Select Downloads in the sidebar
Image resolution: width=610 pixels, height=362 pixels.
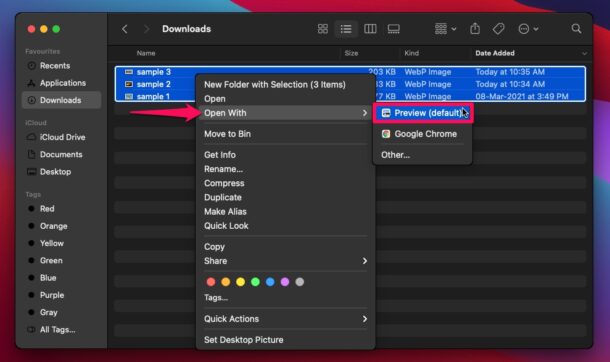click(62, 100)
